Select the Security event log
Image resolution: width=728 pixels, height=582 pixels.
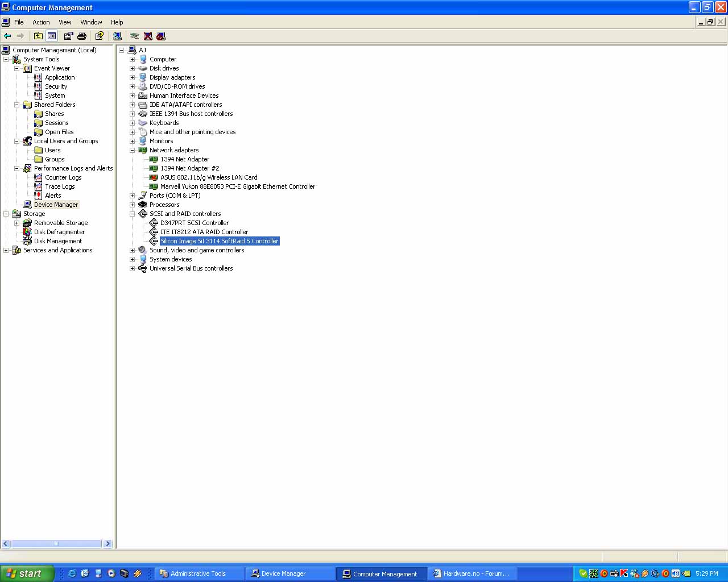(56, 86)
